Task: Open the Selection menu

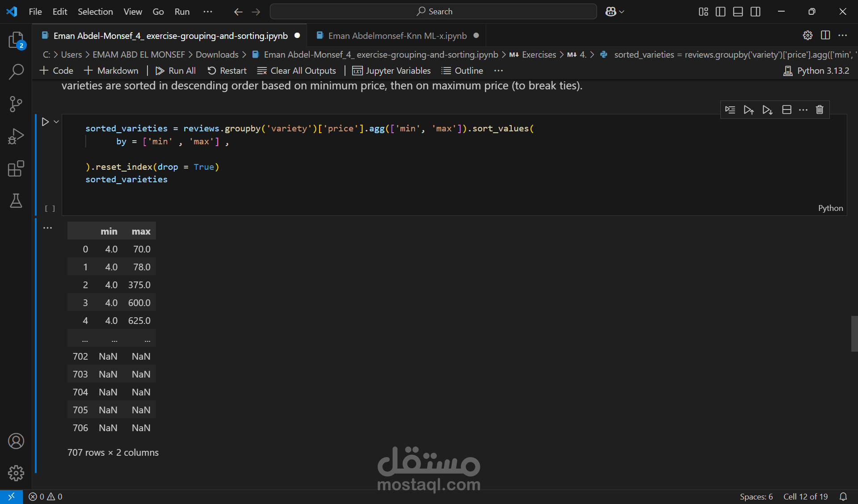Action: pos(95,12)
